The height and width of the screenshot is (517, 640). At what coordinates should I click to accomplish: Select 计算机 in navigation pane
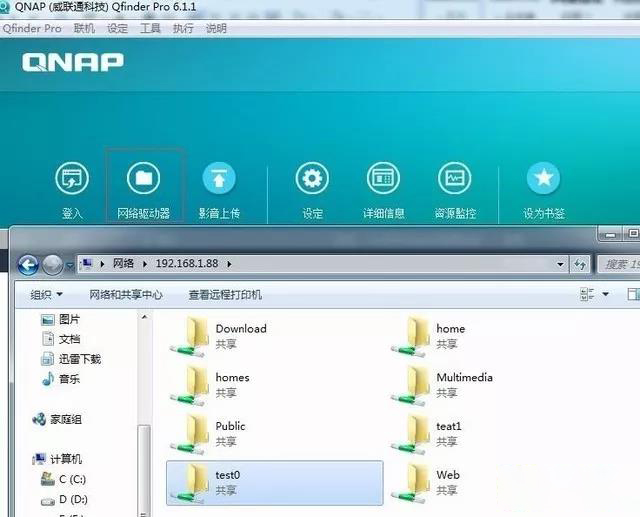click(x=57, y=459)
